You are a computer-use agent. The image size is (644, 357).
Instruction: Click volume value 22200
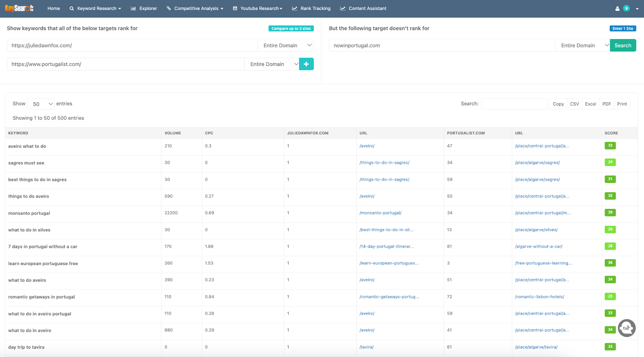click(171, 213)
